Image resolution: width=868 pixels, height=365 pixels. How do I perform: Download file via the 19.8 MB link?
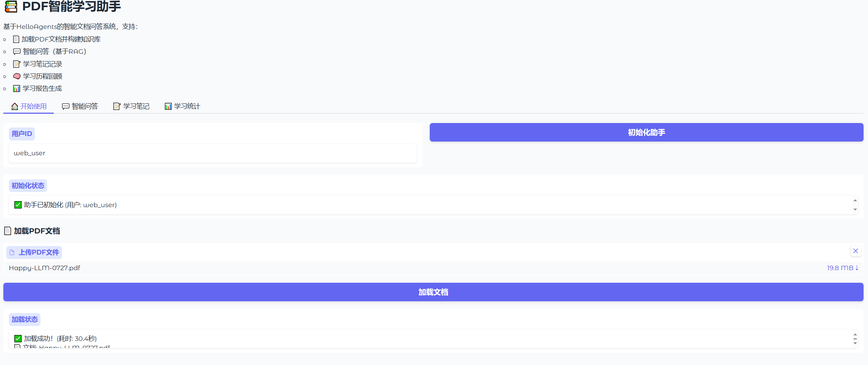(x=842, y=268)
